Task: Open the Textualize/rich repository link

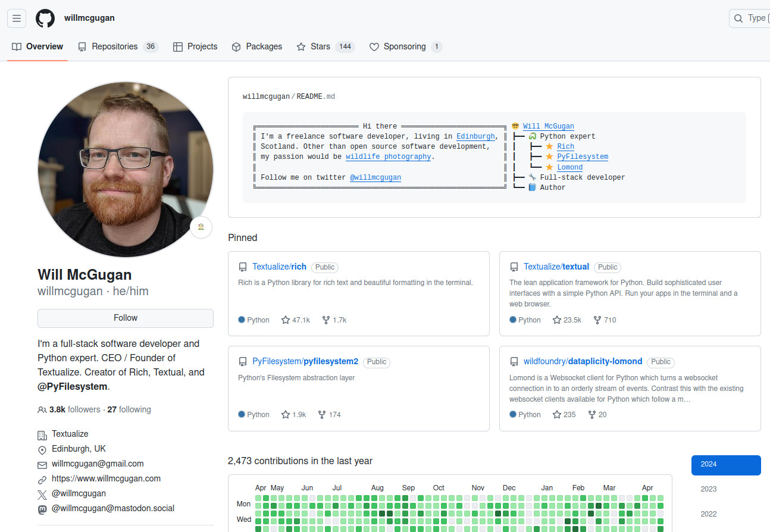Action: click(279, 267)
